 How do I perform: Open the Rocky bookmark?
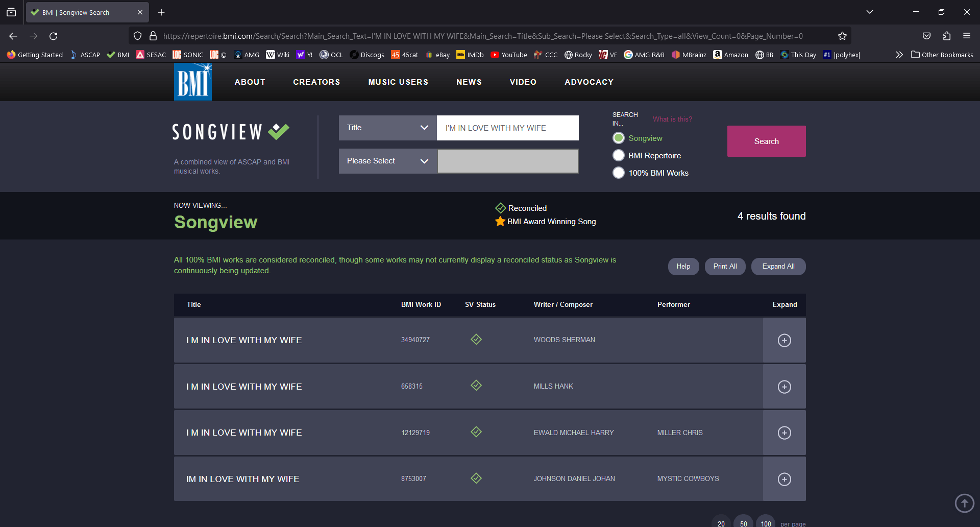[578, 55]
